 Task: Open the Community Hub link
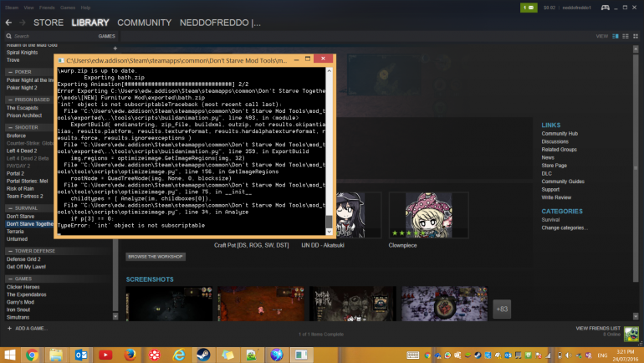pos(560,134)
